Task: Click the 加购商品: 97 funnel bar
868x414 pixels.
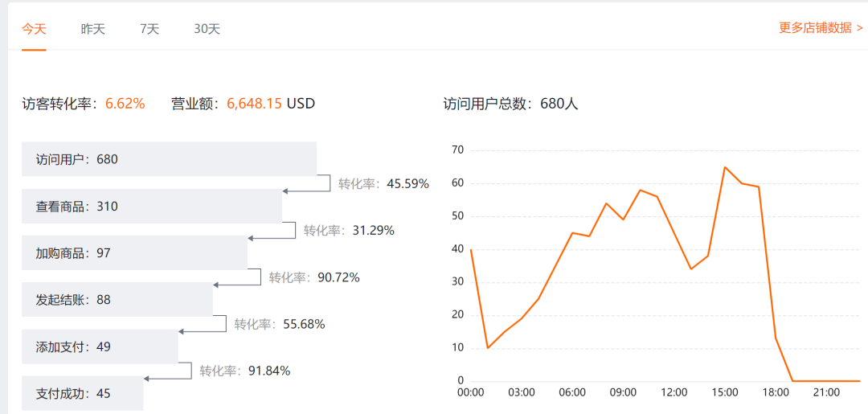Action: pyautogui.click(x=134, y=252)
